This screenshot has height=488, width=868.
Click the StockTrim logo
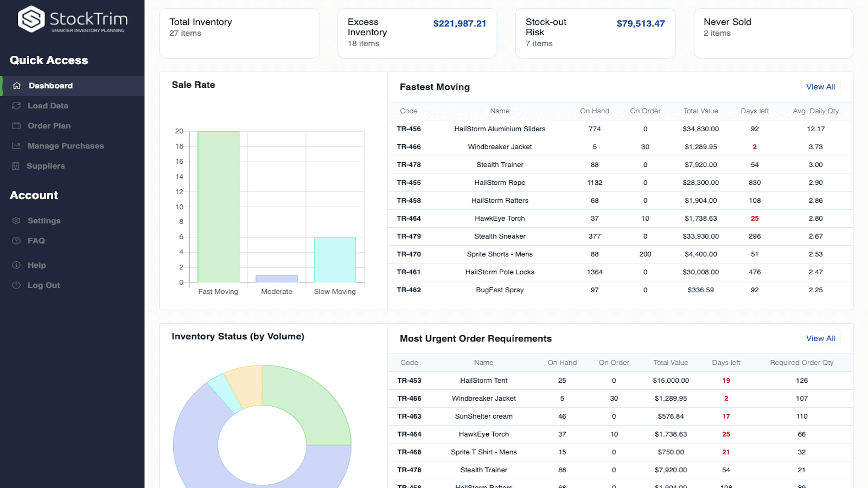pyautogui.click(x=72, y=20)
